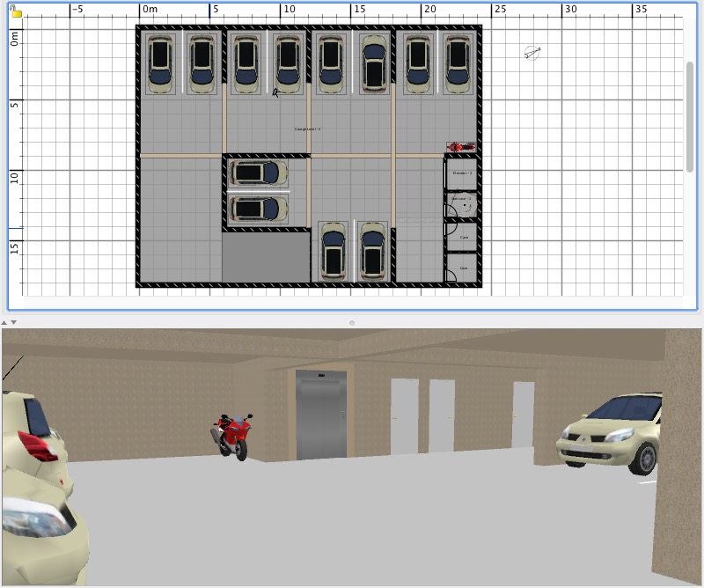Click the 25 mark on horizontal ruler

499,10
